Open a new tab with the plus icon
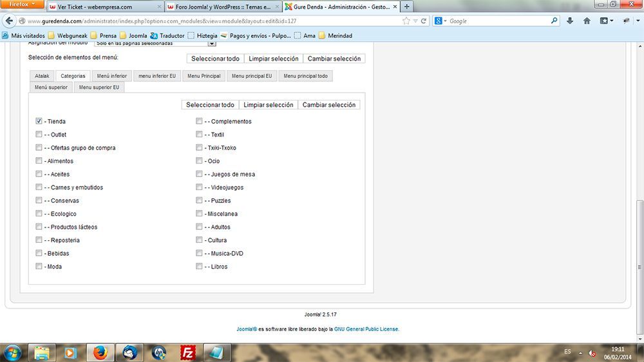 [x=406, y=6]
